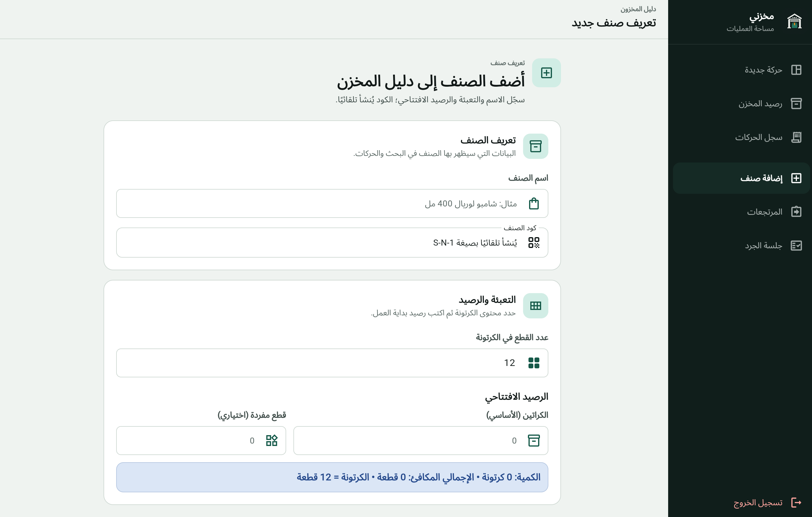Open the رصيد المخزن sidebar item

[741, 104]
